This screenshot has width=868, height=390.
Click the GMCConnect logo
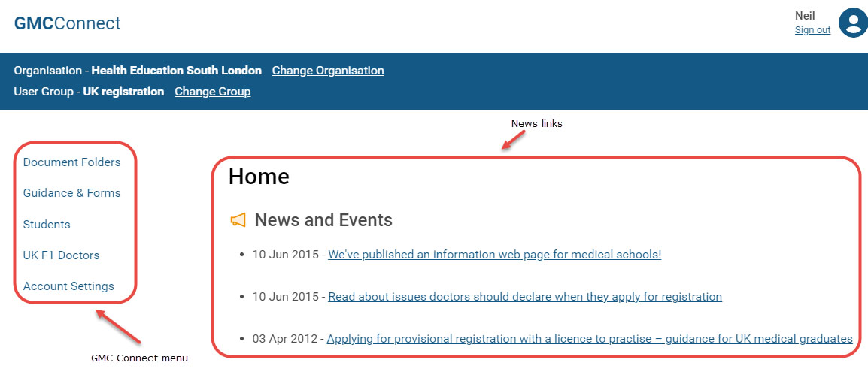click(x=67, y=23)
